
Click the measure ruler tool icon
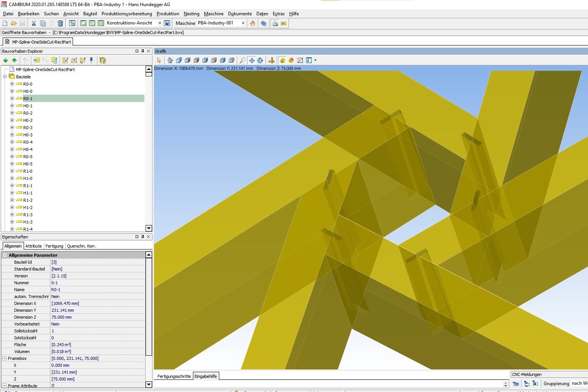pos(271,60)
